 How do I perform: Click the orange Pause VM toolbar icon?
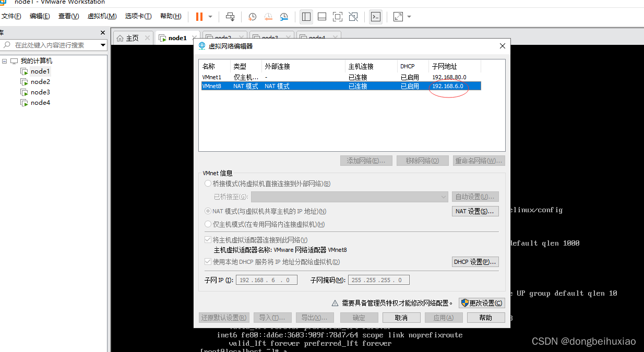point(199,17)
